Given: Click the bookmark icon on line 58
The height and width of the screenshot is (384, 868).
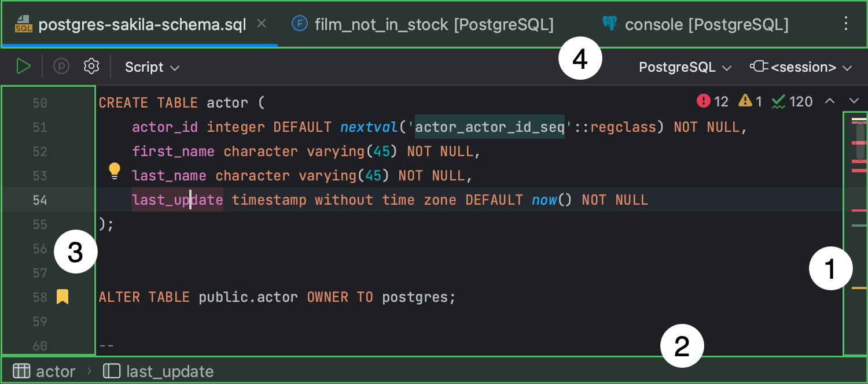Looking at the screenshot, I should [62, 297].
